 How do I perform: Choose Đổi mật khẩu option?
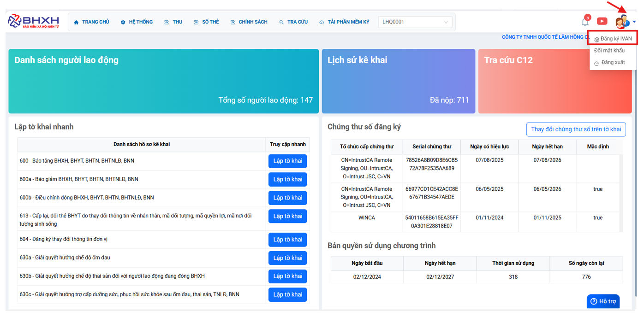pos(609,51)
